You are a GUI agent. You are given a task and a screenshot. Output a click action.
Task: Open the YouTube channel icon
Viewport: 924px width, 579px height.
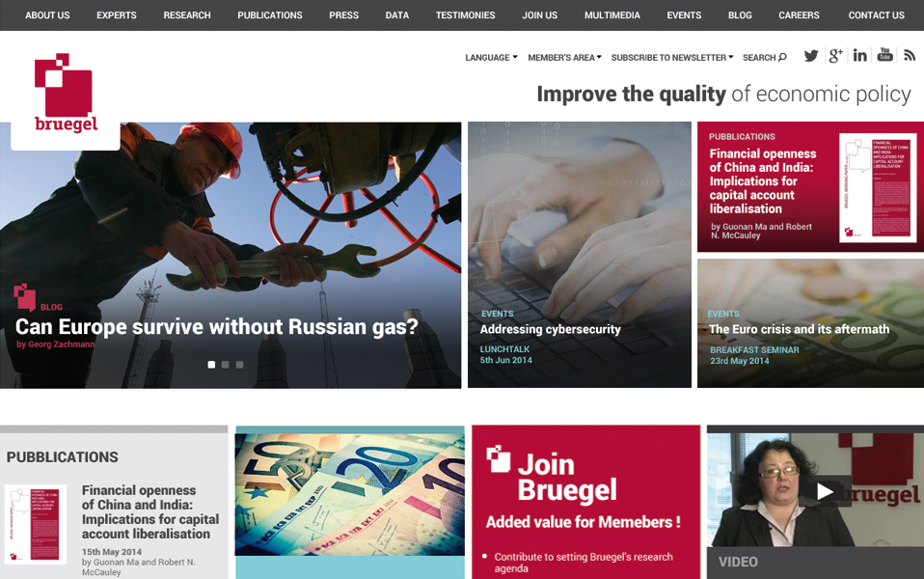884,55
